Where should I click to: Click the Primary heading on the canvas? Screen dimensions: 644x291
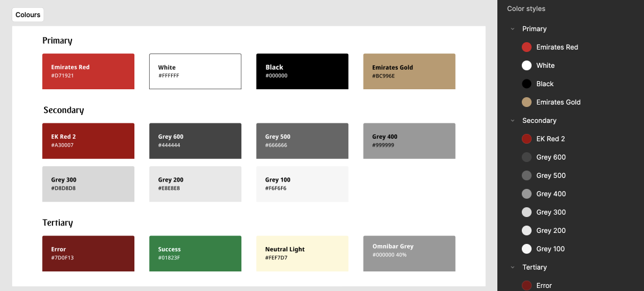tap(57, 41)
